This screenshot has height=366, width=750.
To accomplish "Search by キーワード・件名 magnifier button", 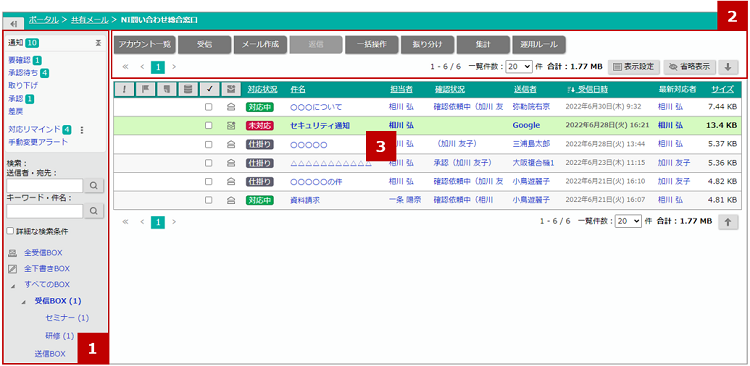I will [94, 211].
